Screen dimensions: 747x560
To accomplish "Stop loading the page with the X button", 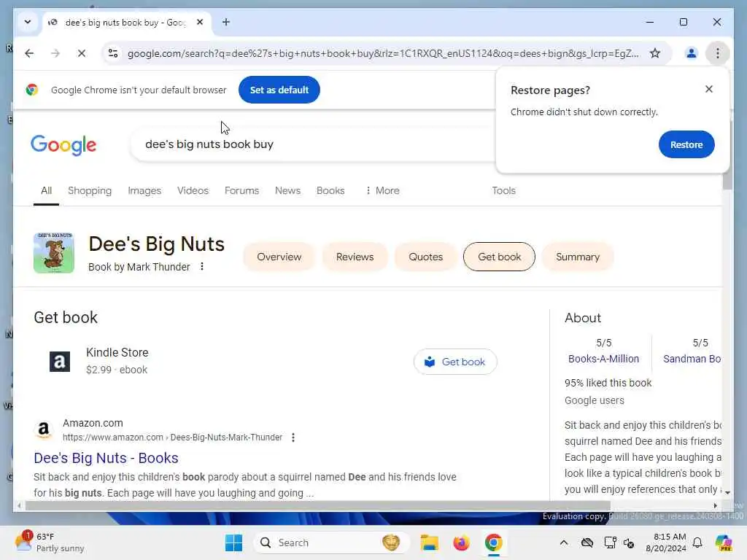I will (82, 53).
